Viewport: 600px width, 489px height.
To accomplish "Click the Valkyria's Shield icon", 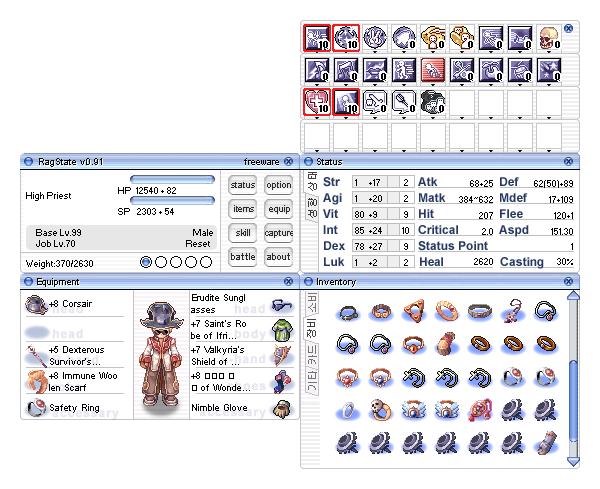I will click(x=283, y=355).
